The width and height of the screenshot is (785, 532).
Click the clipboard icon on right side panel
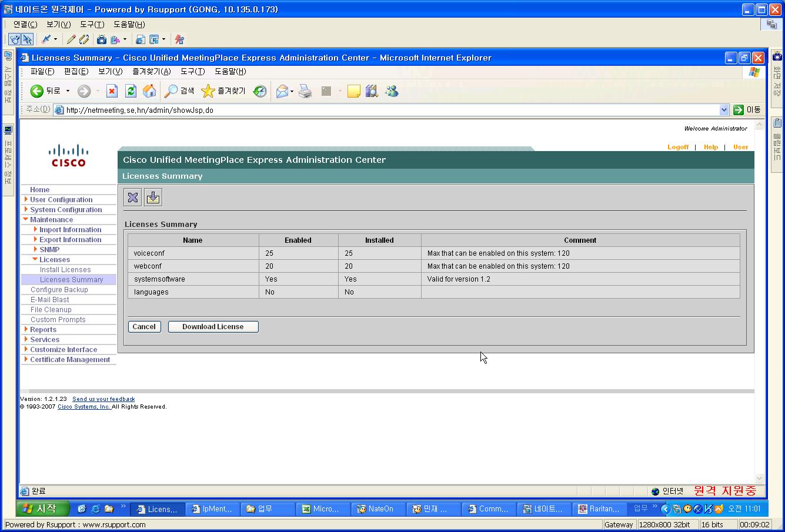coord(777,123)
